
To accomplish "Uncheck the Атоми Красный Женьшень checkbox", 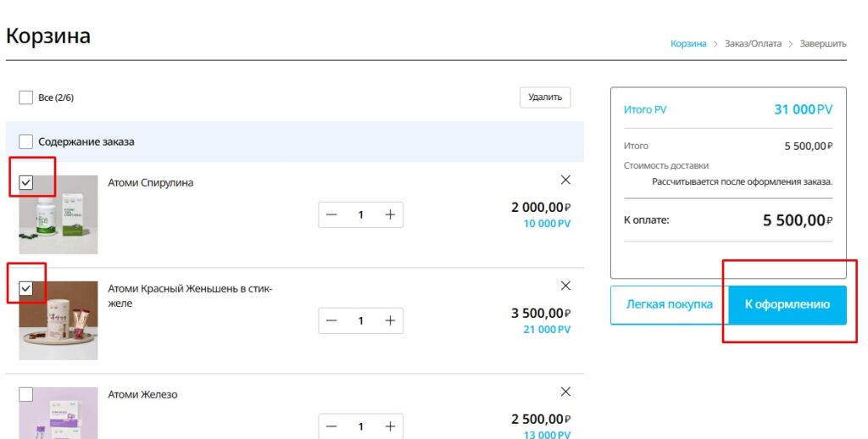I will (x=25, y=288).
